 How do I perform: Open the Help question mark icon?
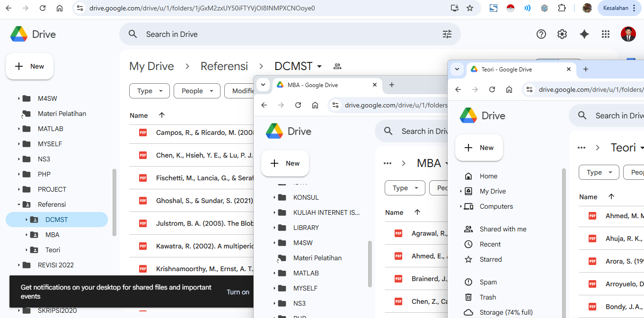541,34
